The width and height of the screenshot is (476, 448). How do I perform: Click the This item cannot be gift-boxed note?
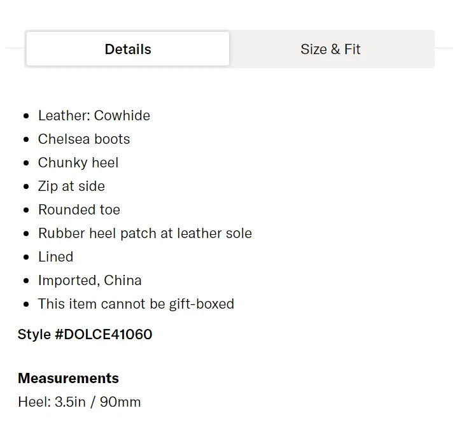(x=136, y=304)
